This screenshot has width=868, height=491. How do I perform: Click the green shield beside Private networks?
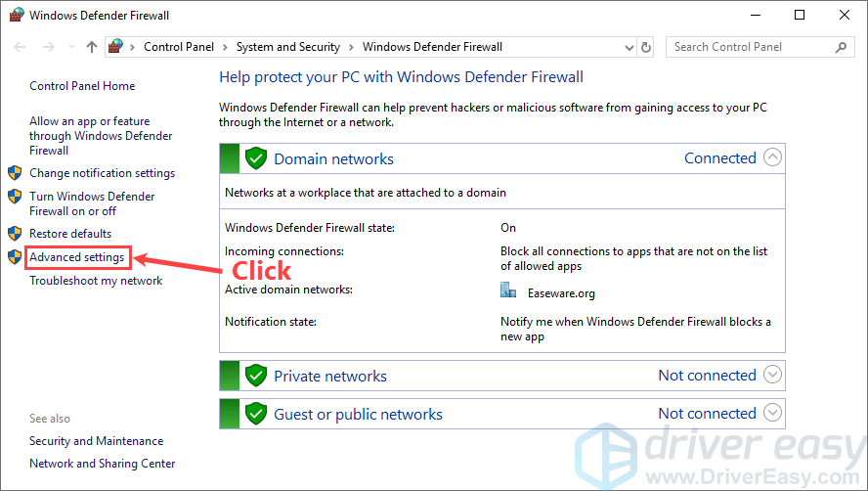point(255,376)
